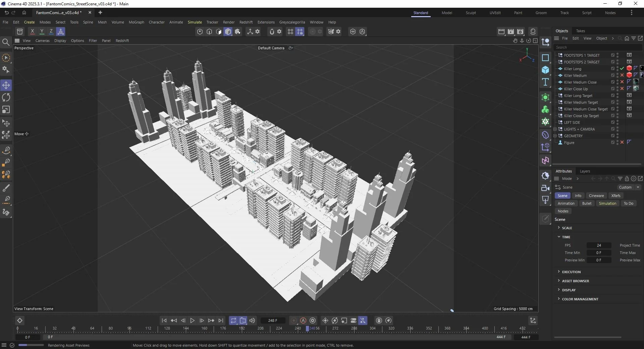Click the Text spline tool icon
Screen dimensions: 644x349
pos(545,82)
